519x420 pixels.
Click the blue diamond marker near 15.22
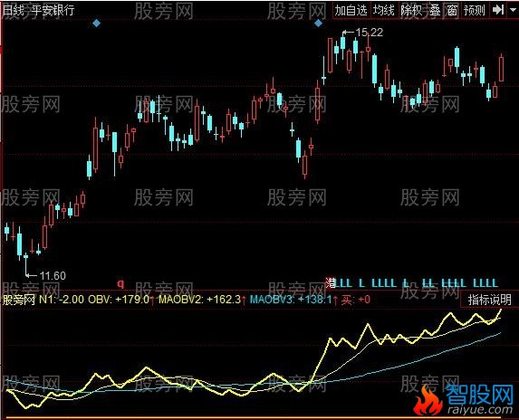point(318,24)
